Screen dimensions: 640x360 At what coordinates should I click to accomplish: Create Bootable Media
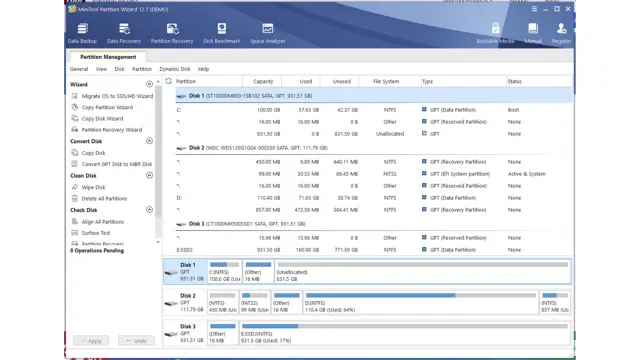(x=495, y=33)
